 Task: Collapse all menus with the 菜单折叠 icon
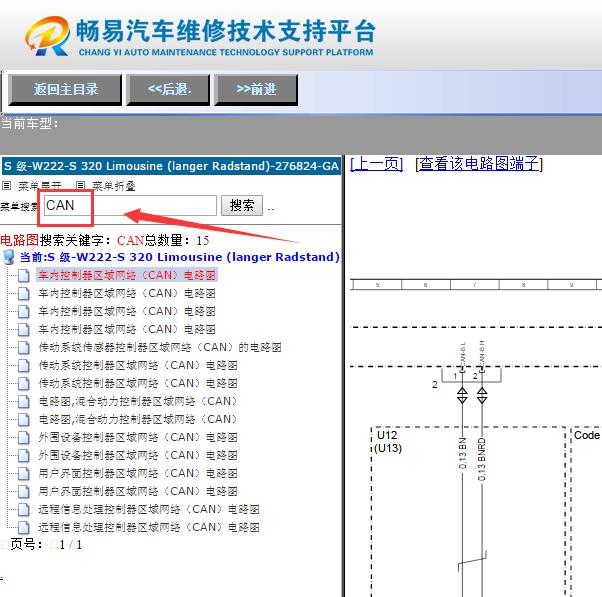tap(80, 186)
